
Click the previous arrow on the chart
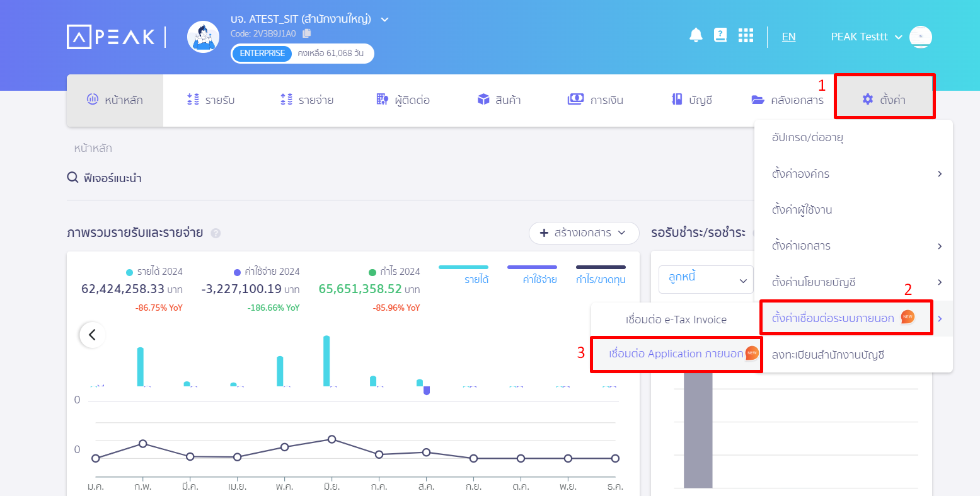[93, 335]
